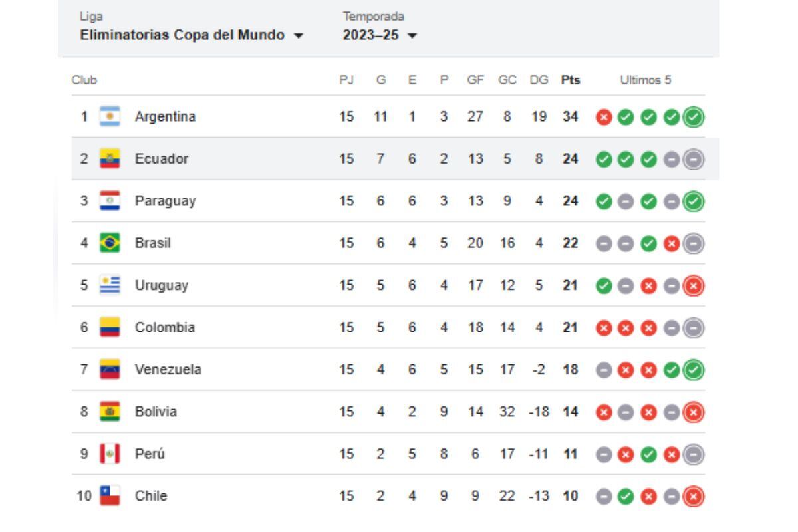Screen dimensions: 798x532
Task: Click Brasil's flag icon
Action: point(110,243)
